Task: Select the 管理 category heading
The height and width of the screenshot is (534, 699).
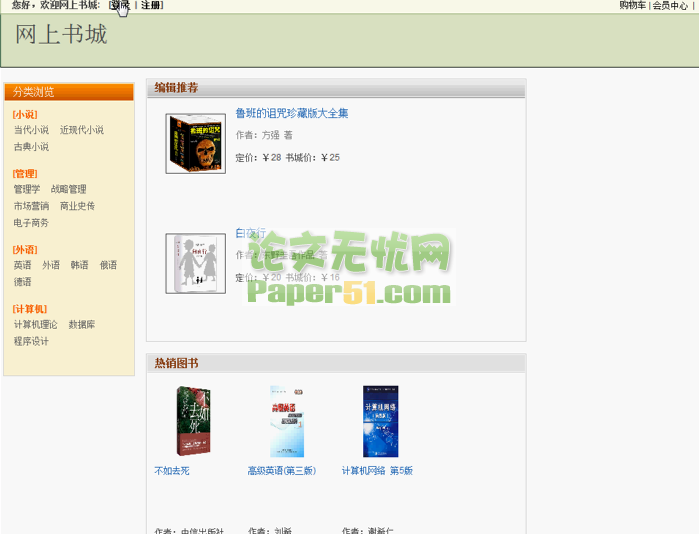Action: coord(25,173)
